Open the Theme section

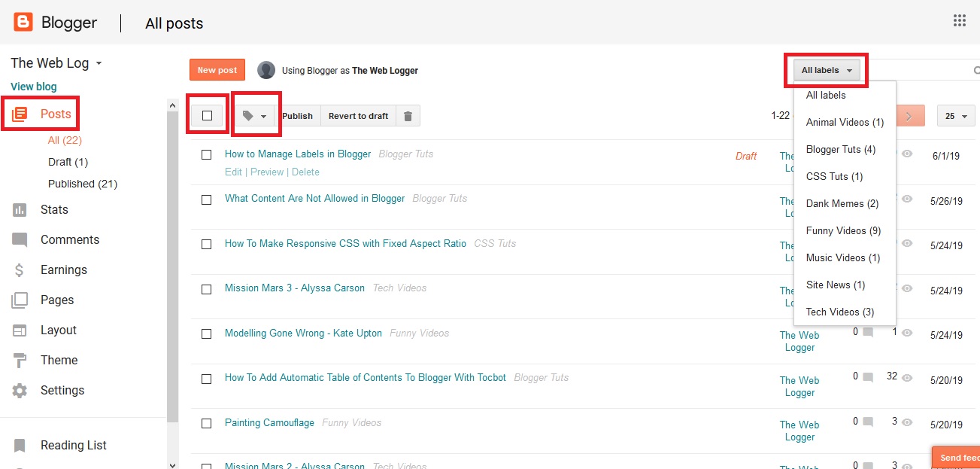(59, 360)
